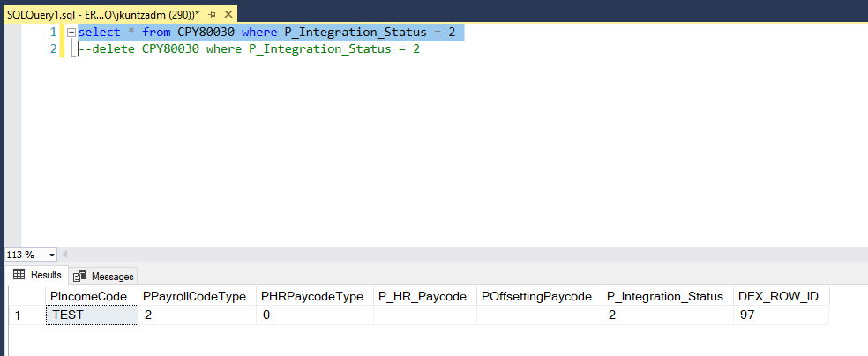The width and height of the screenshot is (868, 356).
Task: Select the P_HR_Paycode column header
Action: click(x=423, y=296)
